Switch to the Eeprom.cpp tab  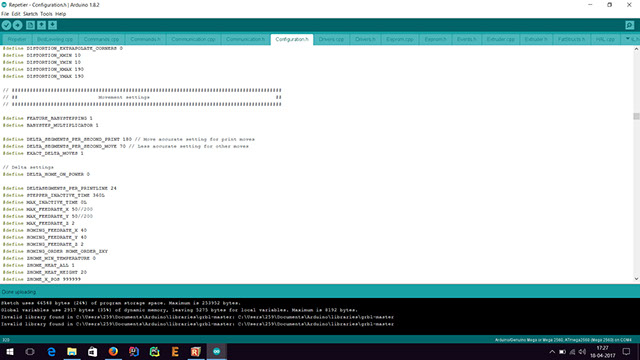tap(400, 40)
